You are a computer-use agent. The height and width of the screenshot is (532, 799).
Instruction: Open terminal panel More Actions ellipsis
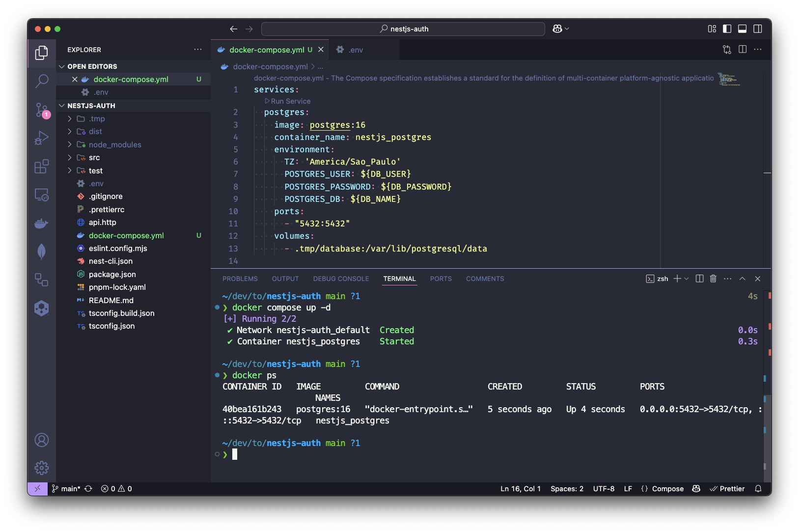(x=728, y=279)
